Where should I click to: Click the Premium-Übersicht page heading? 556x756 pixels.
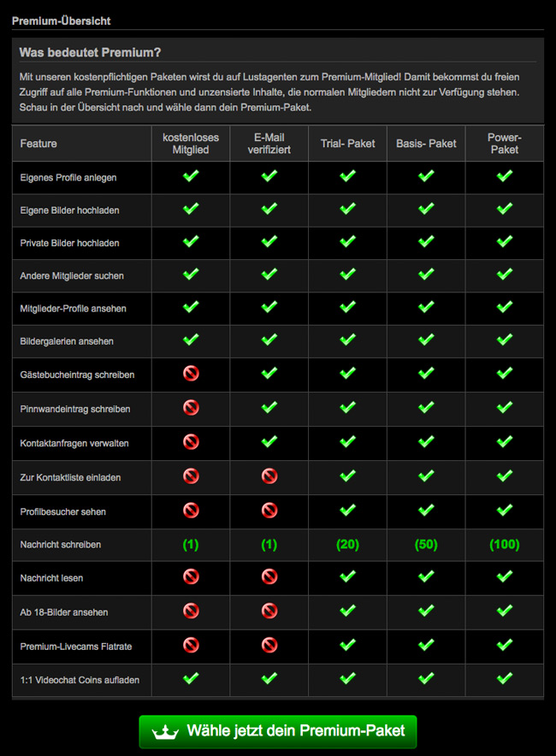tap(62, 21)
